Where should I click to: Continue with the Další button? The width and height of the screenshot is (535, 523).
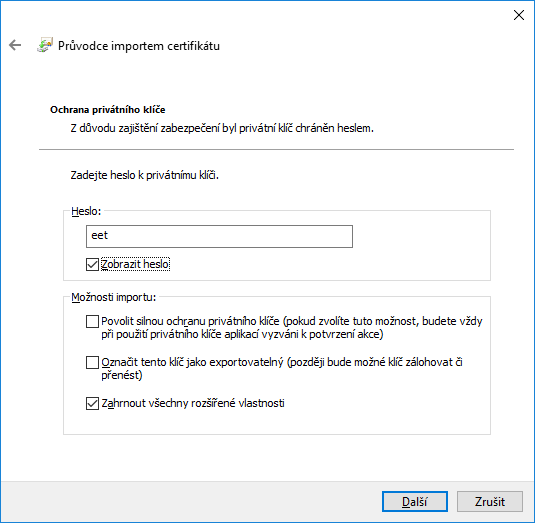pyautogui.click(x=415, y=502)
